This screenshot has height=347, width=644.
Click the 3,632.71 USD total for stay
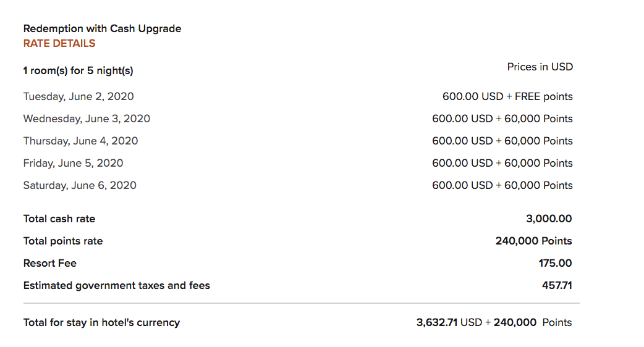point(449,322)
